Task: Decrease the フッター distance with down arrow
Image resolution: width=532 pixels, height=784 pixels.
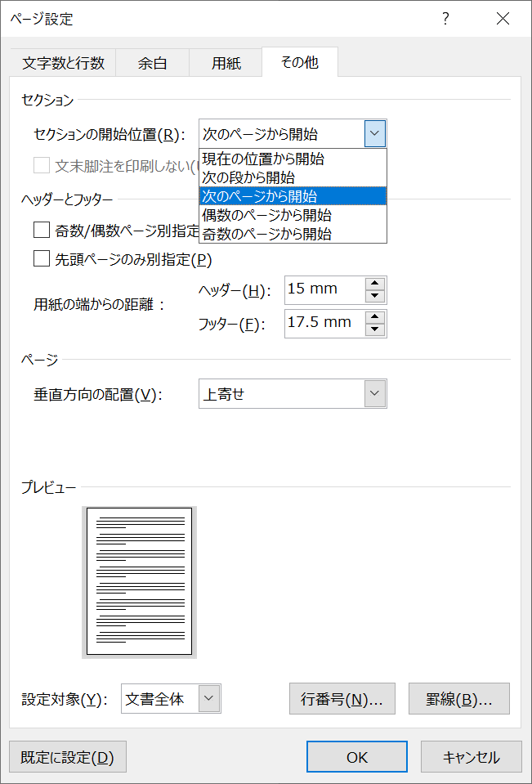Action: [x=375, y=330]
